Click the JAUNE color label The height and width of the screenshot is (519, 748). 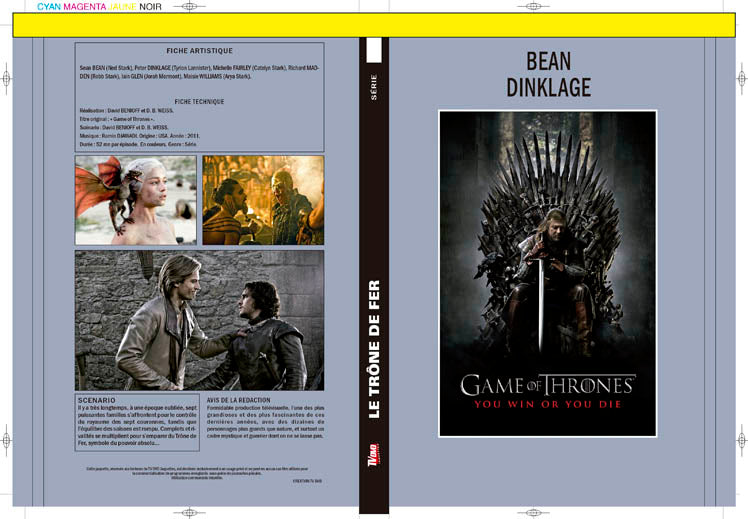pos(123,7)
